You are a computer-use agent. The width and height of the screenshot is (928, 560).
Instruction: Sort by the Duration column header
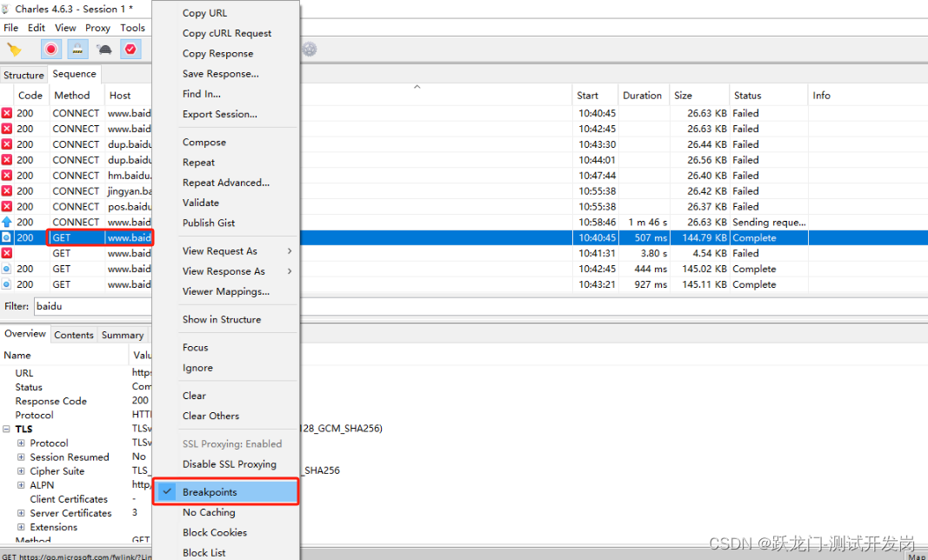pyautogui.click(x=644, y=96)
